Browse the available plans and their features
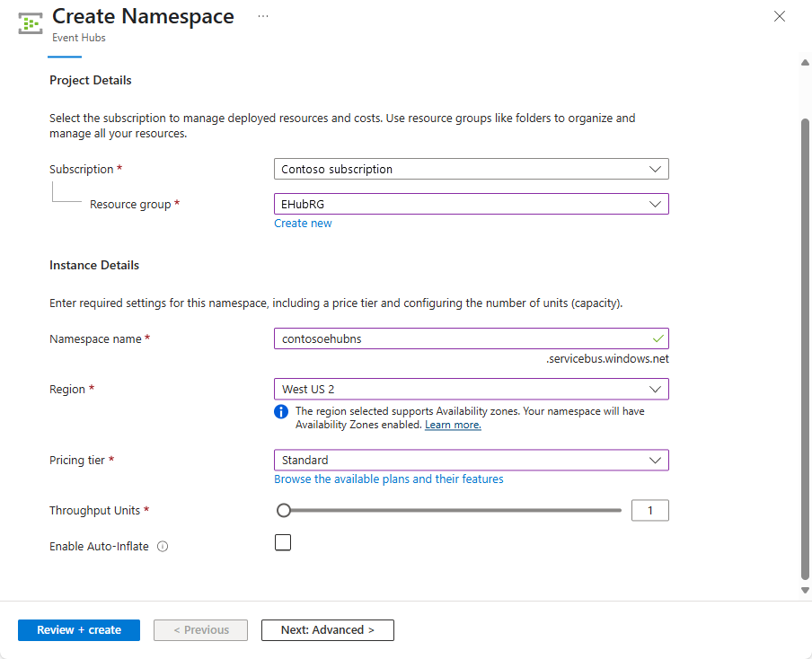 [x=387, y=479]
